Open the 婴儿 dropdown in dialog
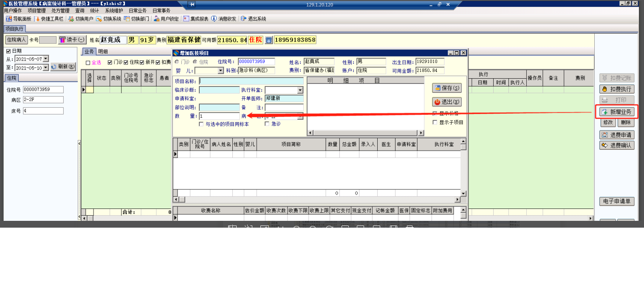 point(220,71)
